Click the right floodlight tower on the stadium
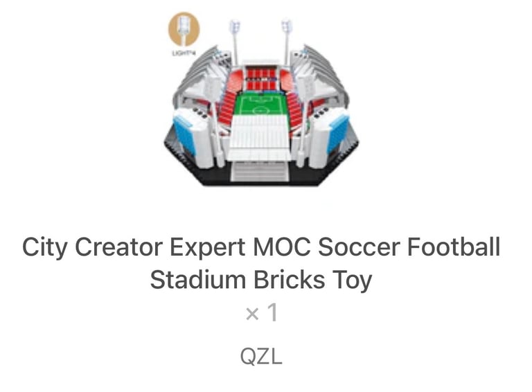532x392 pixels. click(x=286, y=41)
